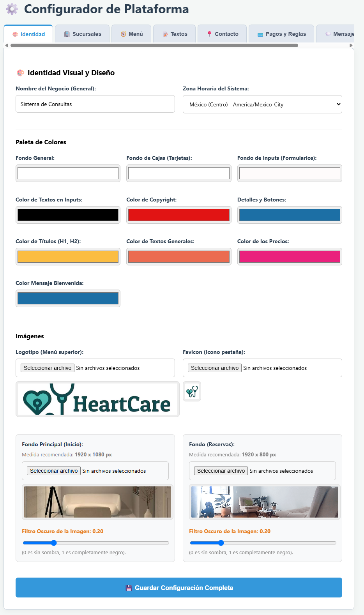Click the Fondo (Reservas) dark filter slider
Screen dimensions: 364x615
click(263, 543)
